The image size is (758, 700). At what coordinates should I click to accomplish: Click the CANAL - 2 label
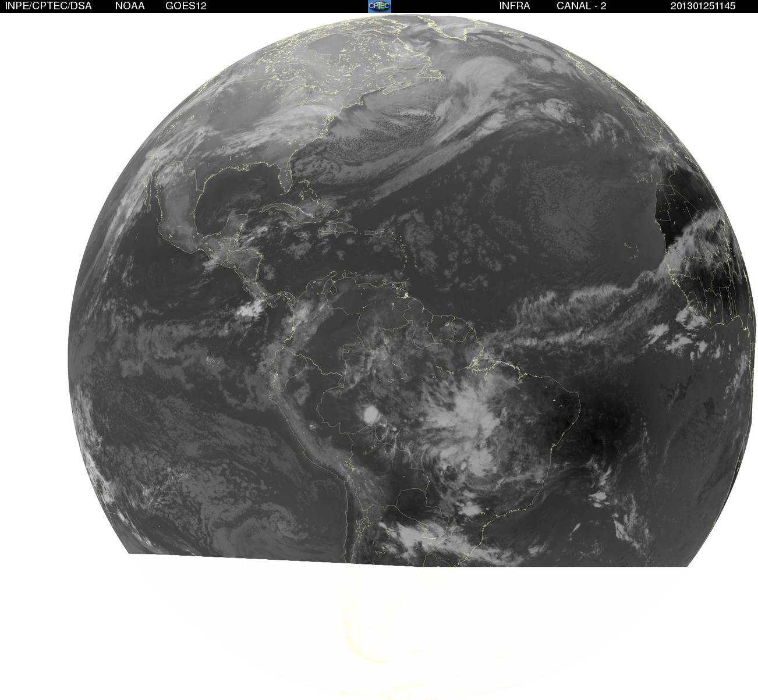pyautogui.click(x=582, y=6)
